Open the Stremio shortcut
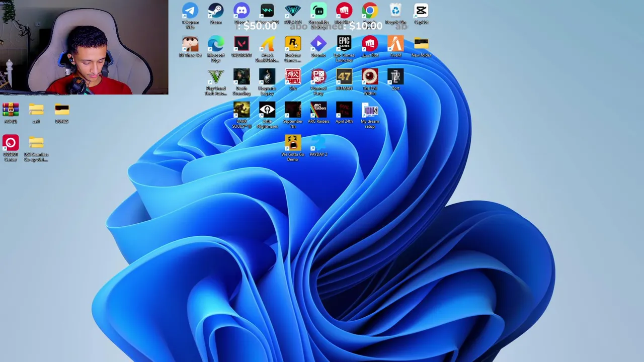 click(x=318, y=47)
